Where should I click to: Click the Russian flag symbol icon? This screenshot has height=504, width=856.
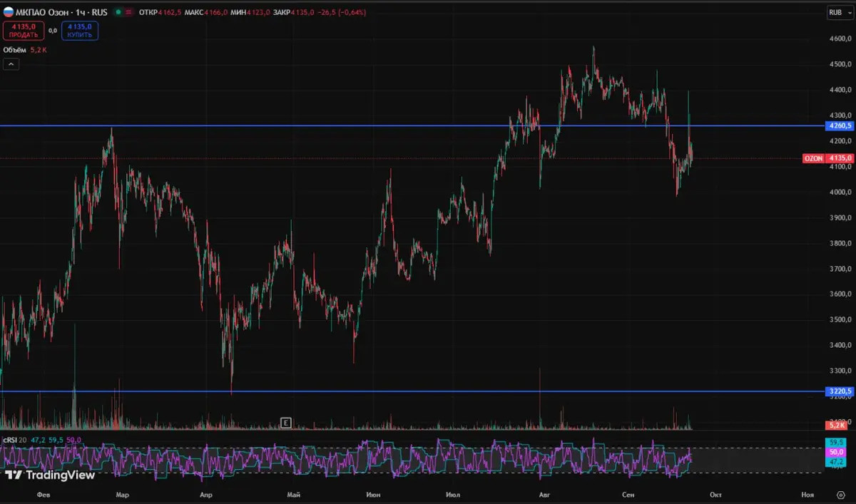pyautogui.click(x=8, y=12)
